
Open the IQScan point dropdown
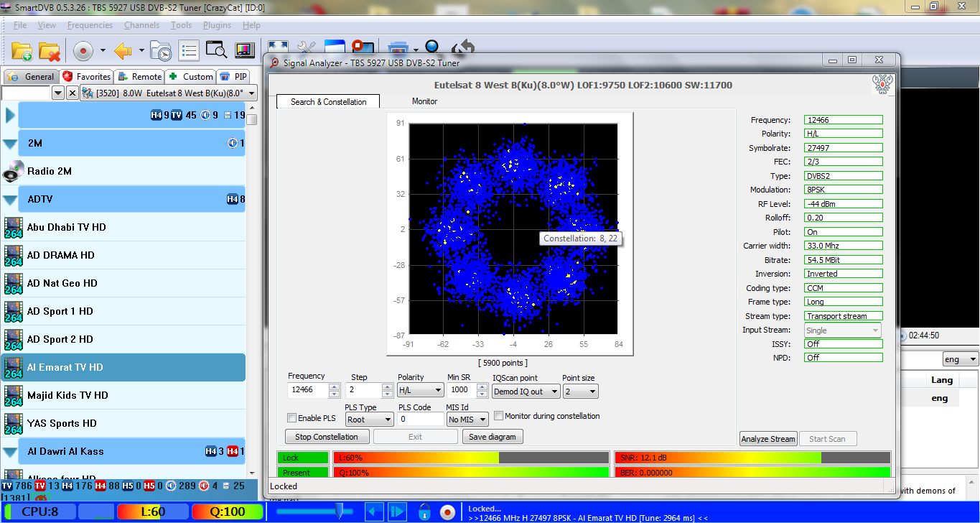(527, 391)
